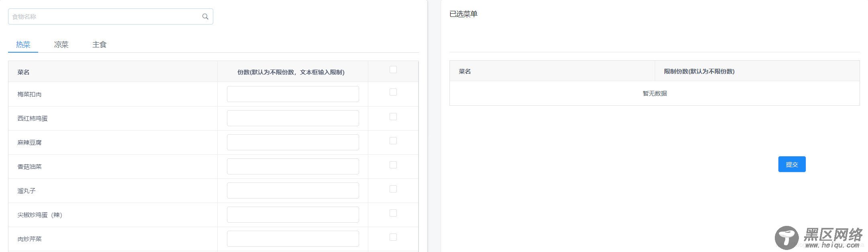Click the 麻辣豆腐 dish name
This screenshot has width=868, height=252.
point(29,143)
